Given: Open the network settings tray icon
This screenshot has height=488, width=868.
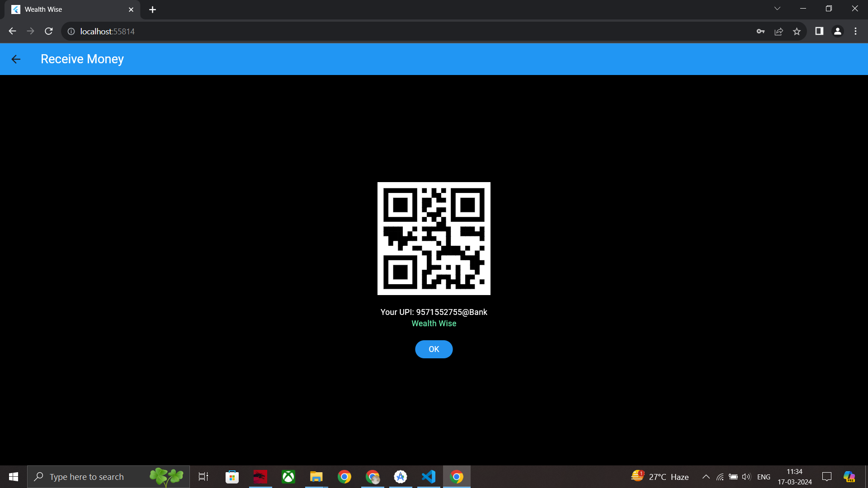Looking at the screenshot, I should pos(720,477).
